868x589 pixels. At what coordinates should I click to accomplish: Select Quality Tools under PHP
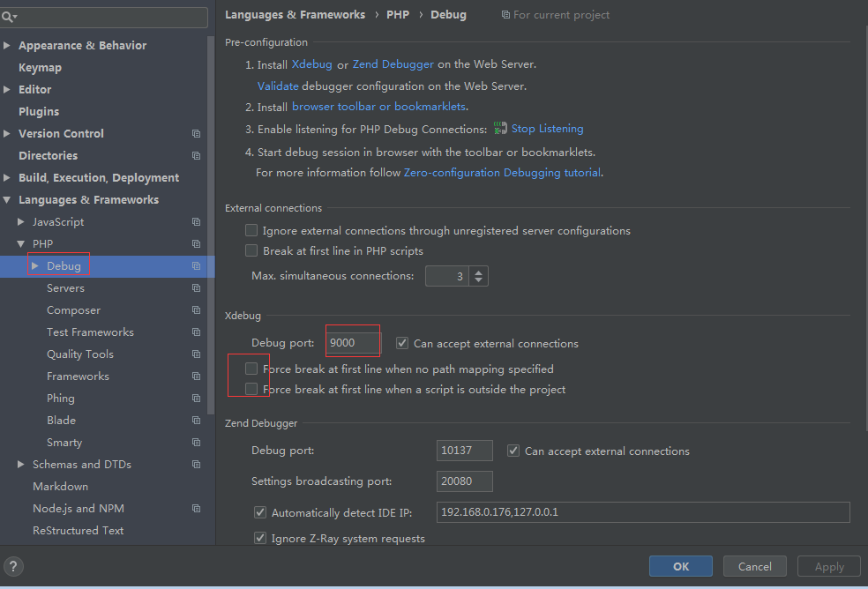(80, 354)
